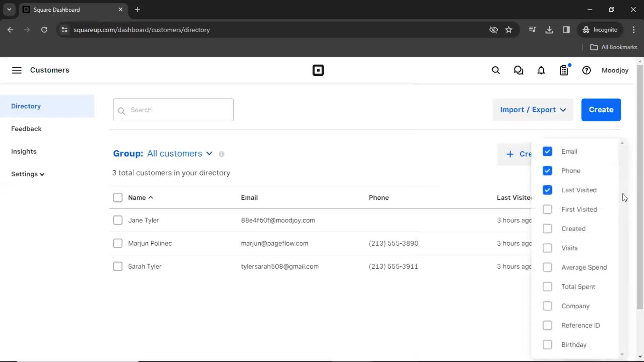
Task: Enable the Birthday column checkbox
Action: pos(547,345)
